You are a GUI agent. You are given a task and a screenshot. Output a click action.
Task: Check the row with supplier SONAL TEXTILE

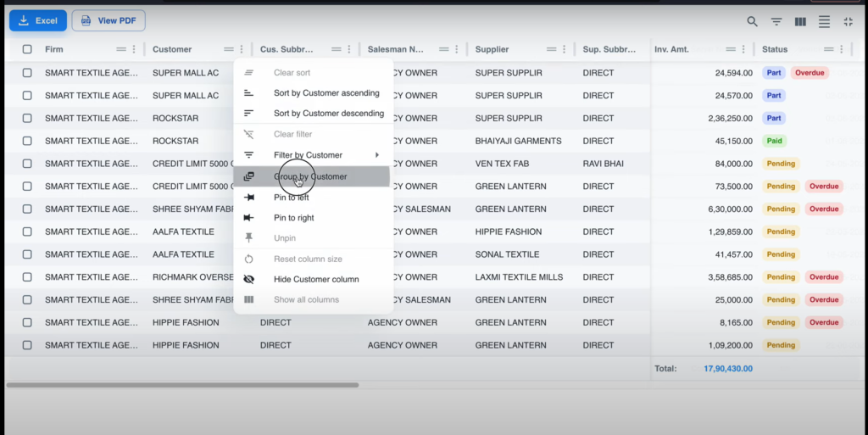click(x=27, y=254)
